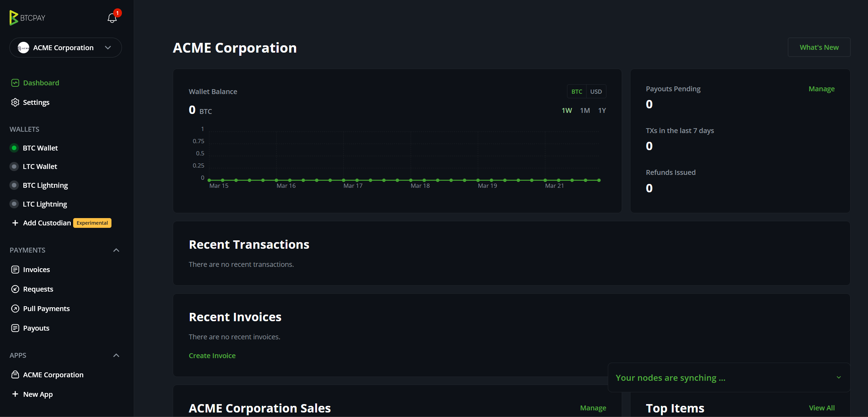Click the What's New button
The image size is (868, 417).
(x=819, y=47)
